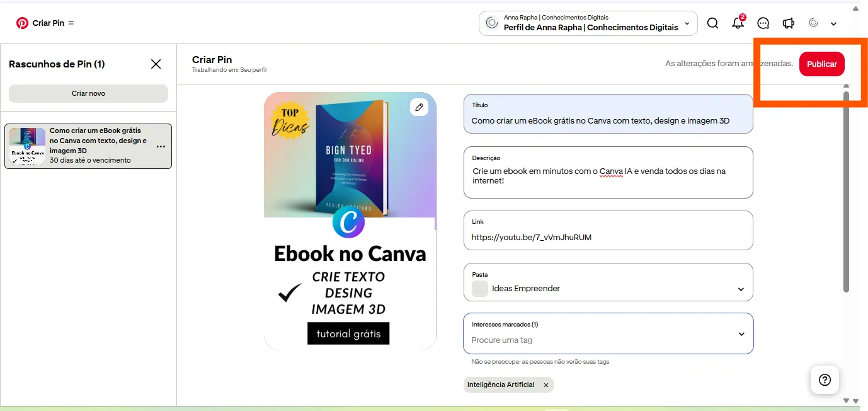Click the Publicar button

click(x=822, y=64)
